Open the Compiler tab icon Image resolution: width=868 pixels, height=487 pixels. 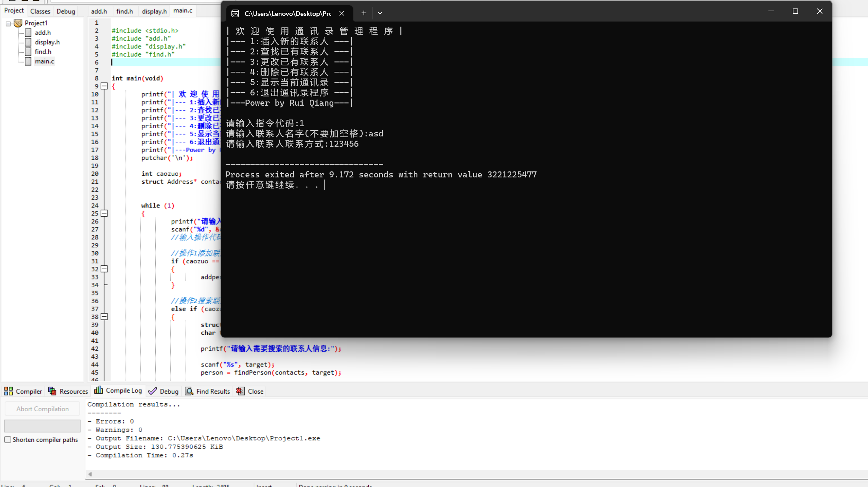click(8, 391)
